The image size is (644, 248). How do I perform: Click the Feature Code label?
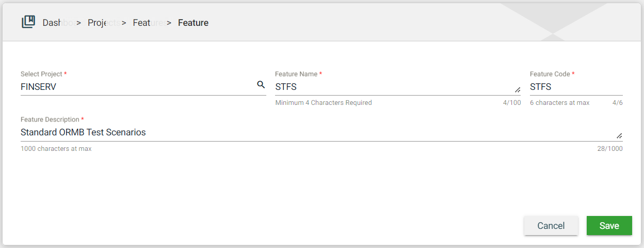coord(550,74)
